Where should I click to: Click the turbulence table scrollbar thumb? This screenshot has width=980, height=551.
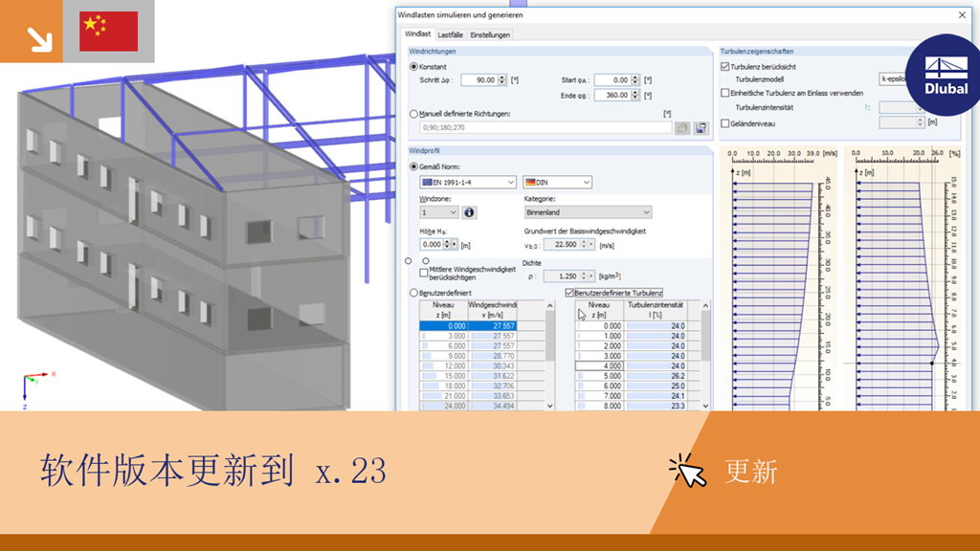pyautogui.click(x=705, y=336)
